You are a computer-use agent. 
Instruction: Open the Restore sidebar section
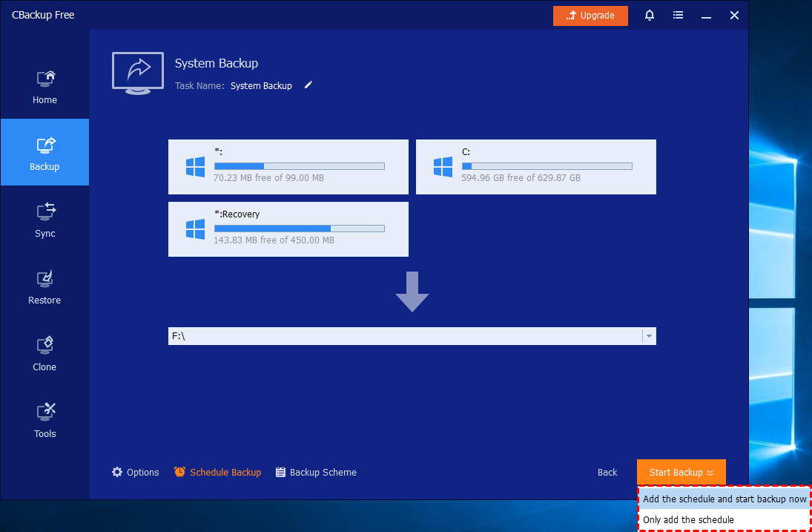(44, 287)
